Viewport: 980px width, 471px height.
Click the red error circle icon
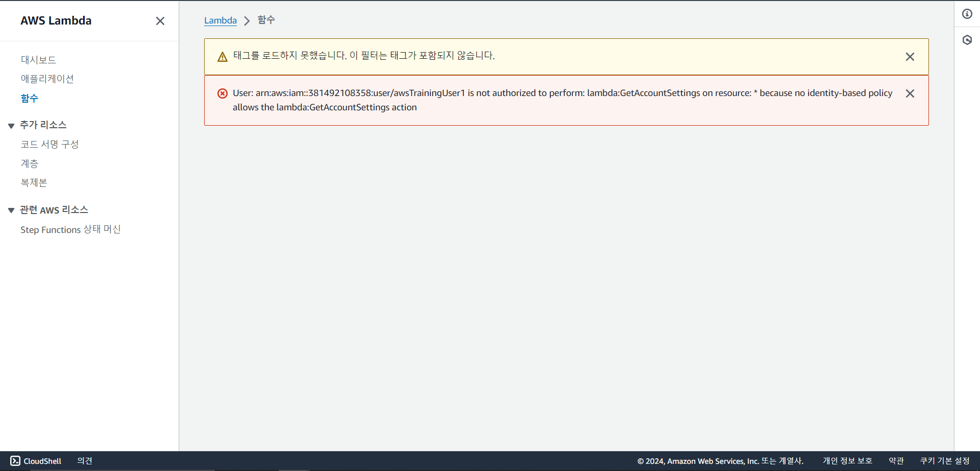point(223,93)
